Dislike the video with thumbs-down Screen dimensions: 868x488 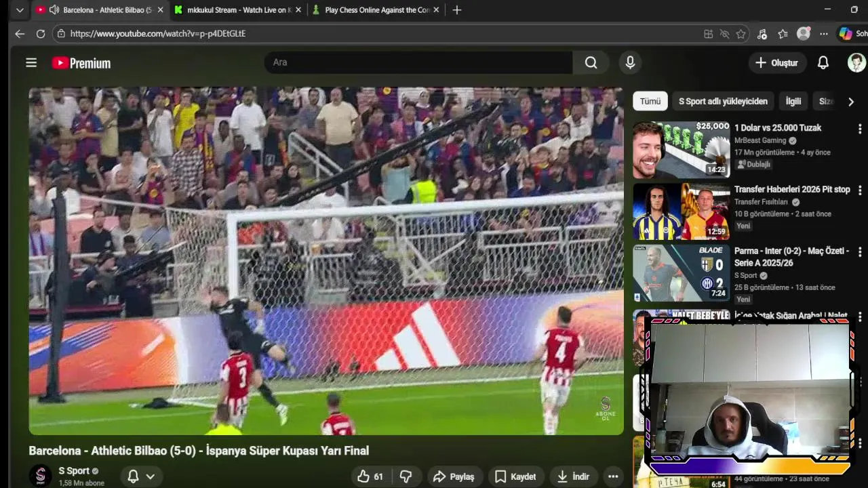pyautogui.click(x=406, y=476)
